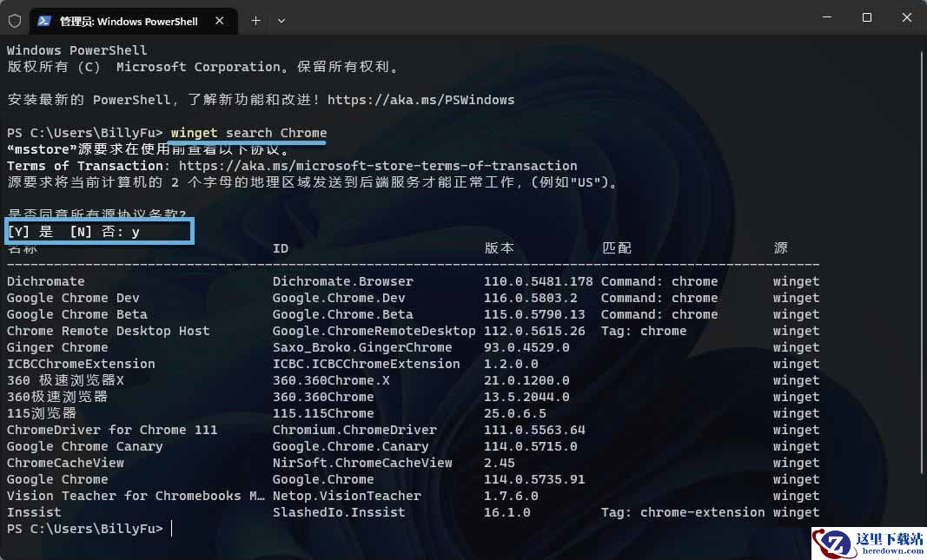The height and width of the screenshot is (560, 927).
Task: Click 'Google Chrome Canary' name
Action: (84, 446)
